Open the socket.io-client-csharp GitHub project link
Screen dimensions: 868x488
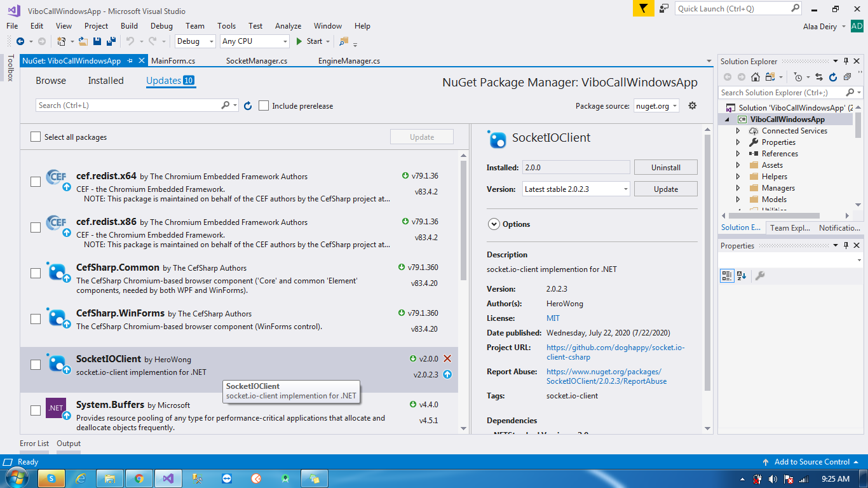point(616,352)
